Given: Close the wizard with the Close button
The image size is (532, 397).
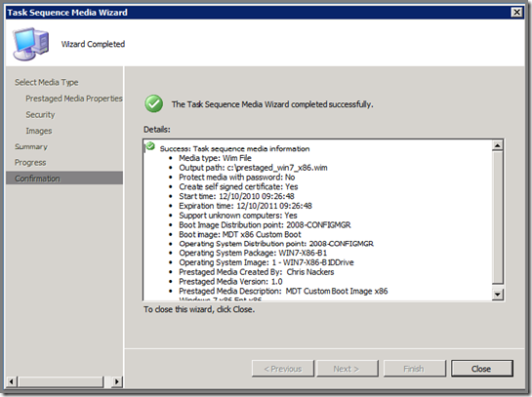Looking at the screenshot, I should coord(481,369).
